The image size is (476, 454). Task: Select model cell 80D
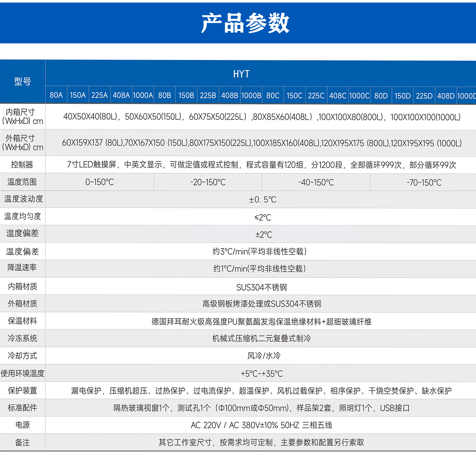point(381,96)
